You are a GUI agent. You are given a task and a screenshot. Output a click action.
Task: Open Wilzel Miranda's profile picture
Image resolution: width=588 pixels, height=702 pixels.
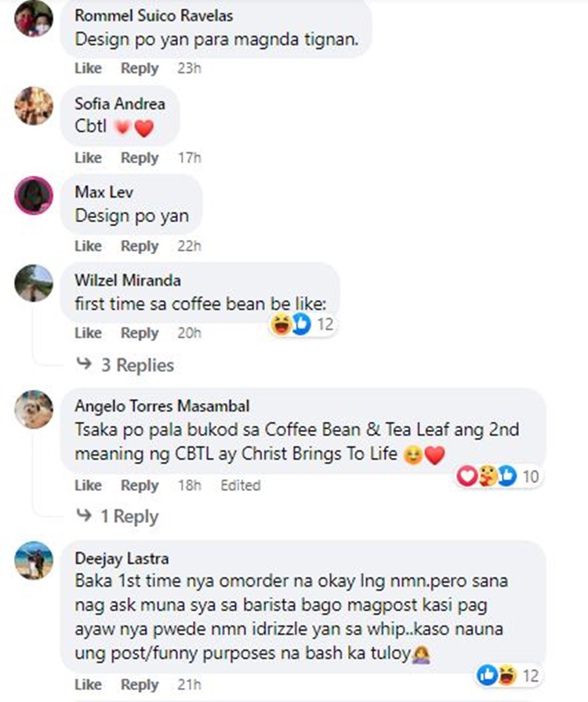pyautogui.click(x=34, y=282)
